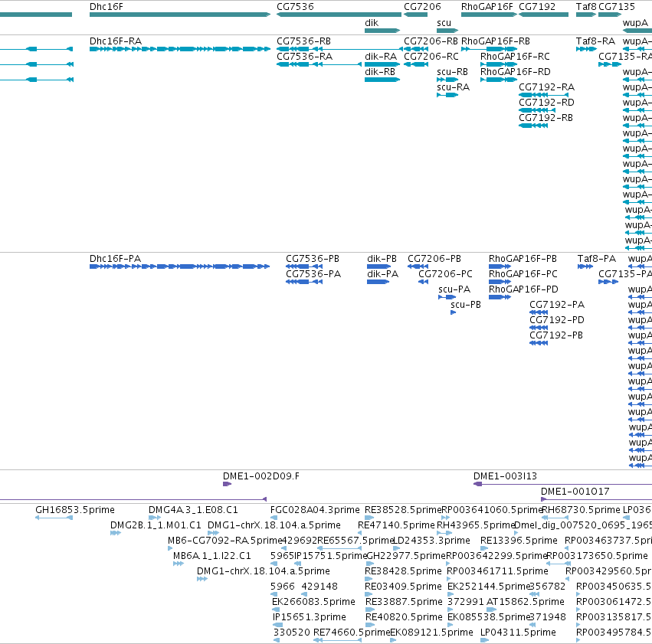Click the "DME1-001O17" feature label
This screenshot has height=644, width=652.
click(x=575, y=492)
